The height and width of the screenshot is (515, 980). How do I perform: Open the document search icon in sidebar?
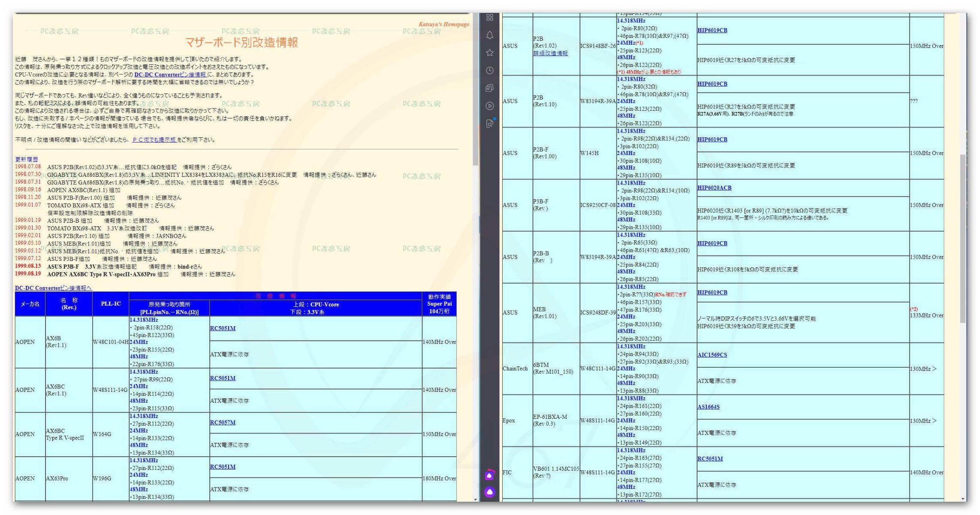pos(489,124)
